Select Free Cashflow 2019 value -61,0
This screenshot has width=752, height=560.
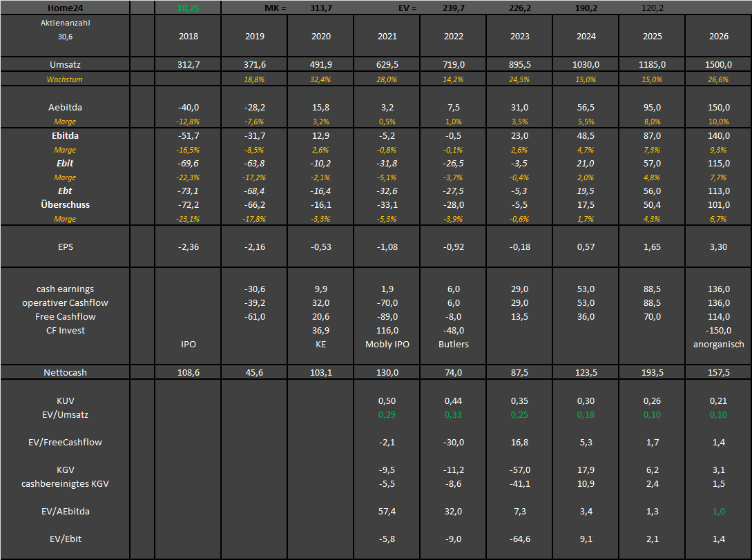[x=254, y=317]
